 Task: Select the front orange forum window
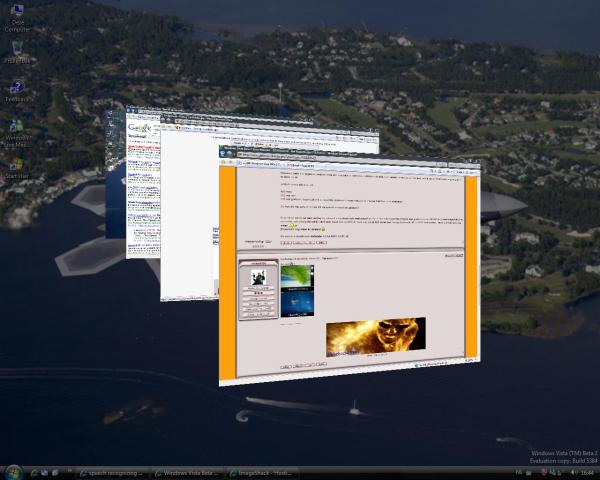tap(349, 268)
